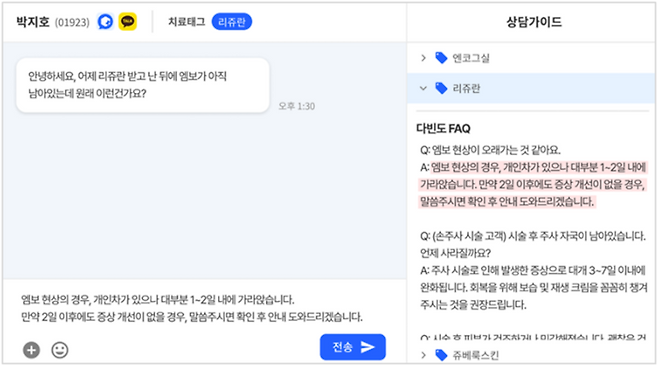Open the plus attachment button
Image resolution: width=658 pixels, height=366 pixels.
click(31, 350)
